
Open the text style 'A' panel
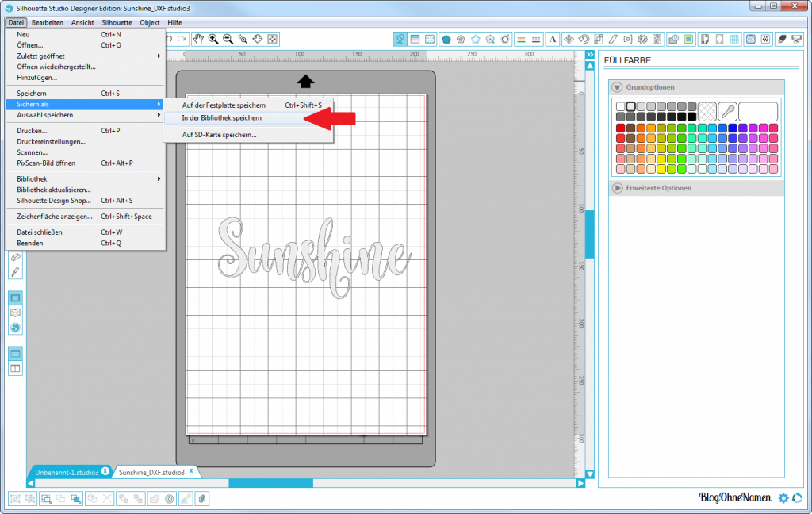(552, 39)
